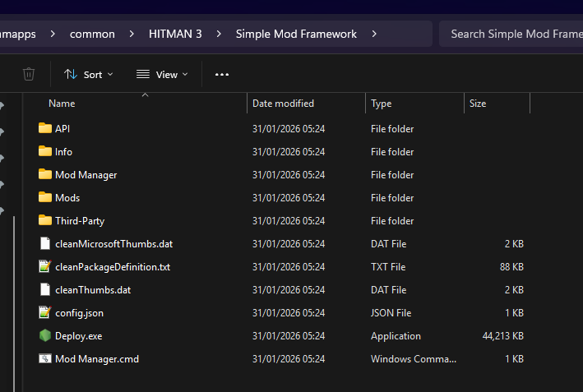Click the cleanThumbs.dat file icon

[x=44, y=290]
